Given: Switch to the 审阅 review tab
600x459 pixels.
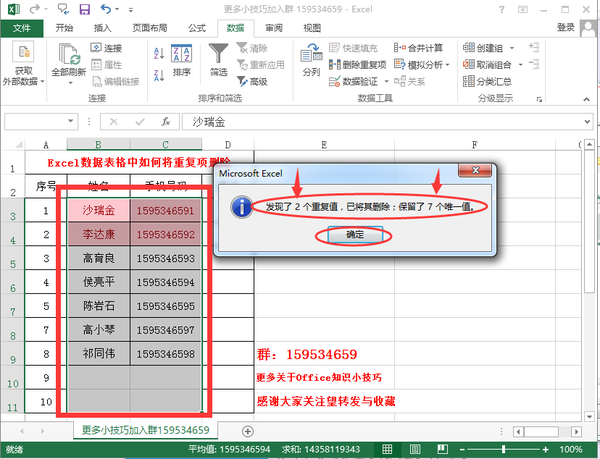Looking at the screenshot, I should (x=274, y=28).
